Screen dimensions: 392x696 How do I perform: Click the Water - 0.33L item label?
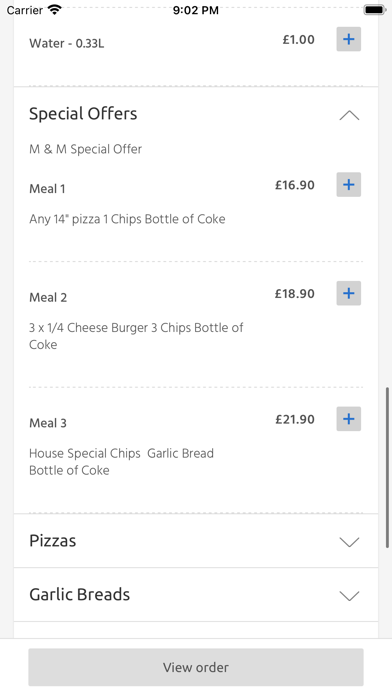point(67,44)
